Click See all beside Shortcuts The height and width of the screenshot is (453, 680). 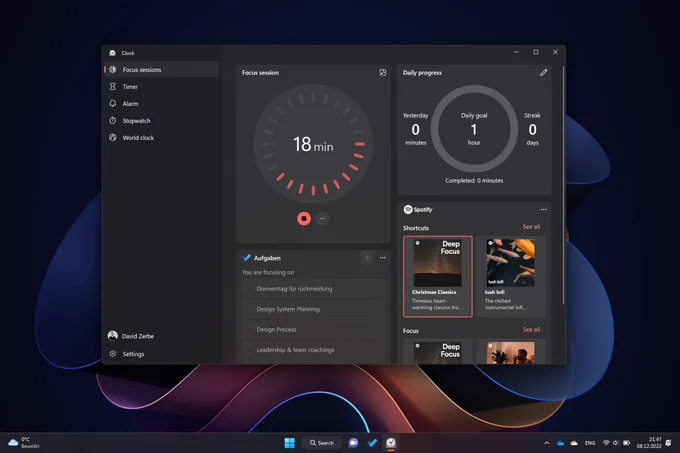(x=531, y=227)
